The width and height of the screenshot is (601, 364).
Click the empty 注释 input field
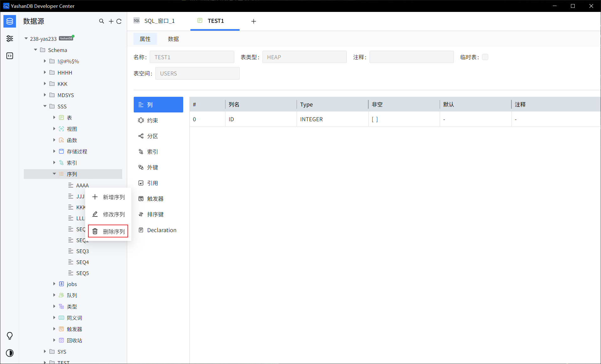pyautogui.click(x=412, y=57)
